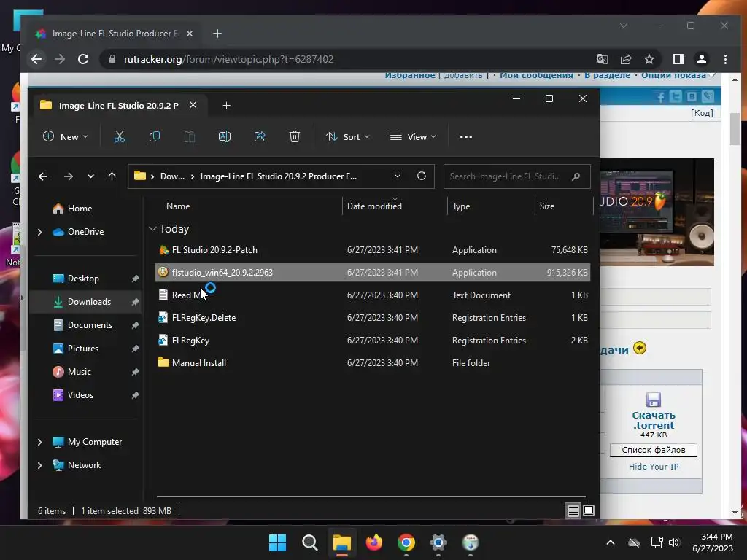Open the Sort options dropdown

pos(348,136)
